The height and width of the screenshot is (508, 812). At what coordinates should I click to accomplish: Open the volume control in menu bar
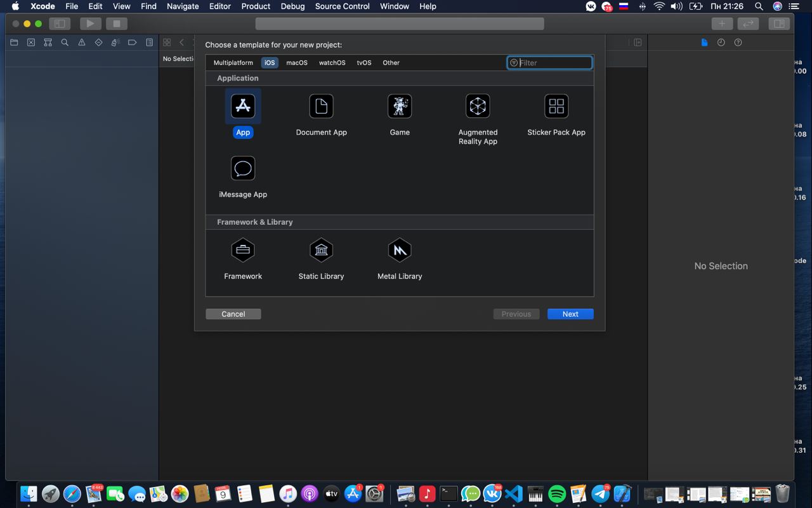pyautogui.click(x=677, y=6)
